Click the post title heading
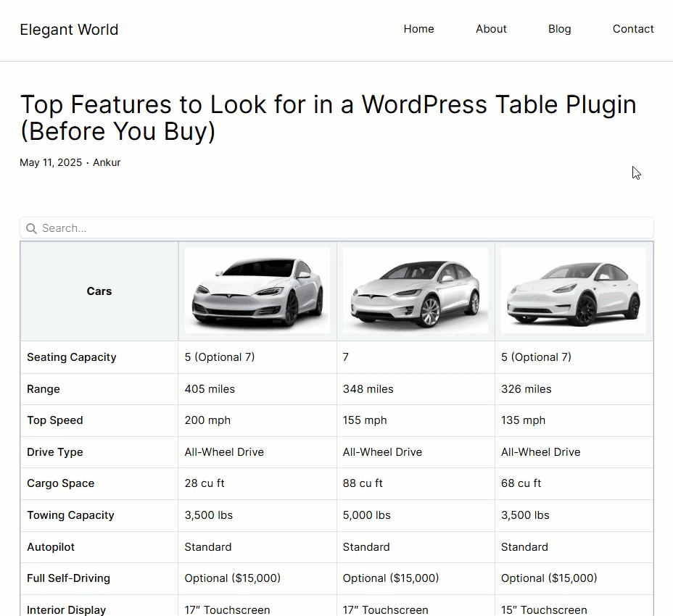The image size is (673, 616). pos(329,117)
